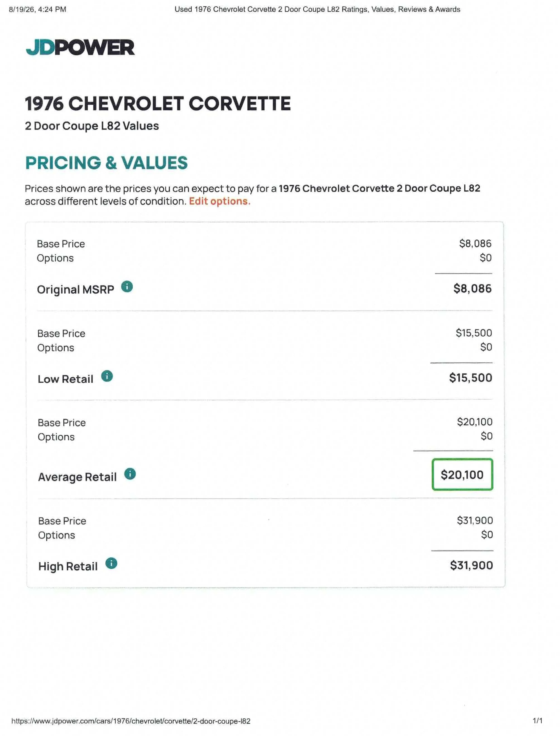Select the High Retail label

pyautogui.click(x=68, y=566)
